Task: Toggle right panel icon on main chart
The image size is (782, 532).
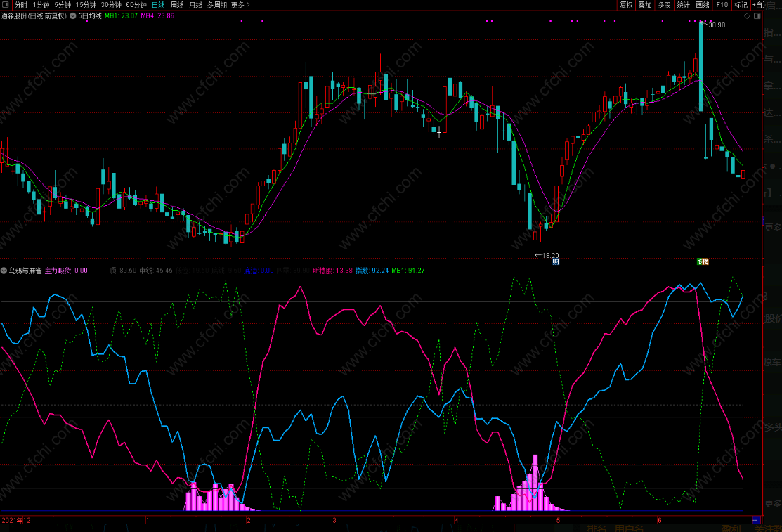Action: [x=757, y=16]
